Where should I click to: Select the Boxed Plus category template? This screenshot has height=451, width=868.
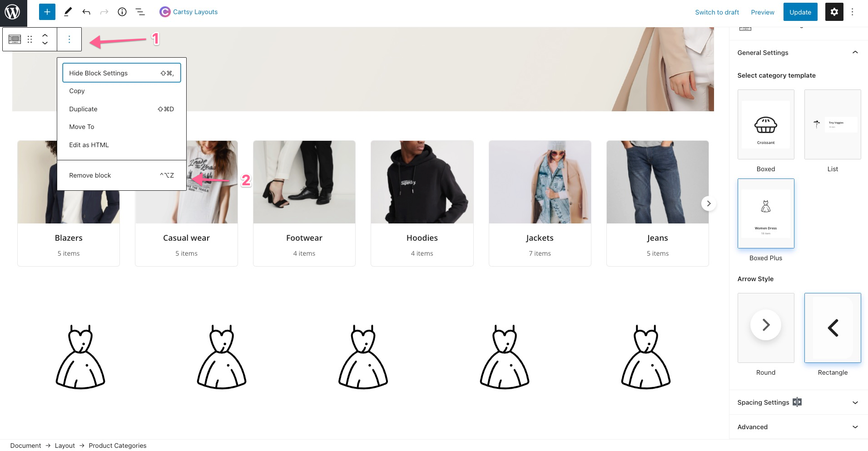click(766, 213)
